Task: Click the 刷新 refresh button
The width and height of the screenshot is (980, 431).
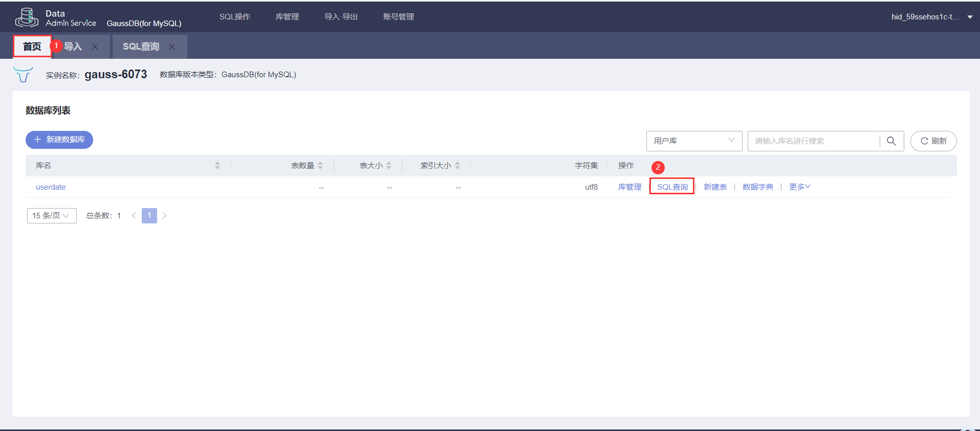Action: pos(933,141)
